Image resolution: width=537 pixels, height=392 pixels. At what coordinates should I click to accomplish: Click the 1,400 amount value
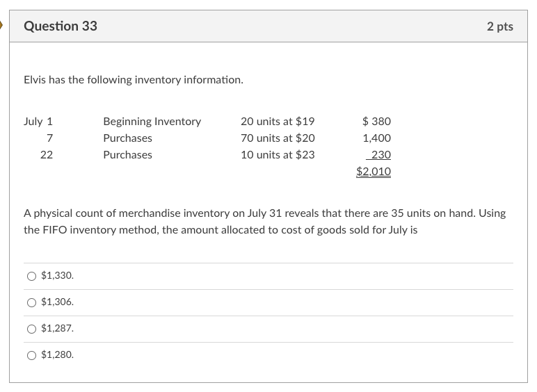pos(376,138)
